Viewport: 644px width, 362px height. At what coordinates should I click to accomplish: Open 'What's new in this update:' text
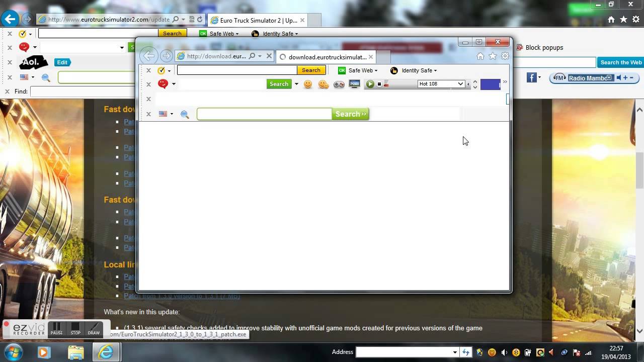click(141, 312)
